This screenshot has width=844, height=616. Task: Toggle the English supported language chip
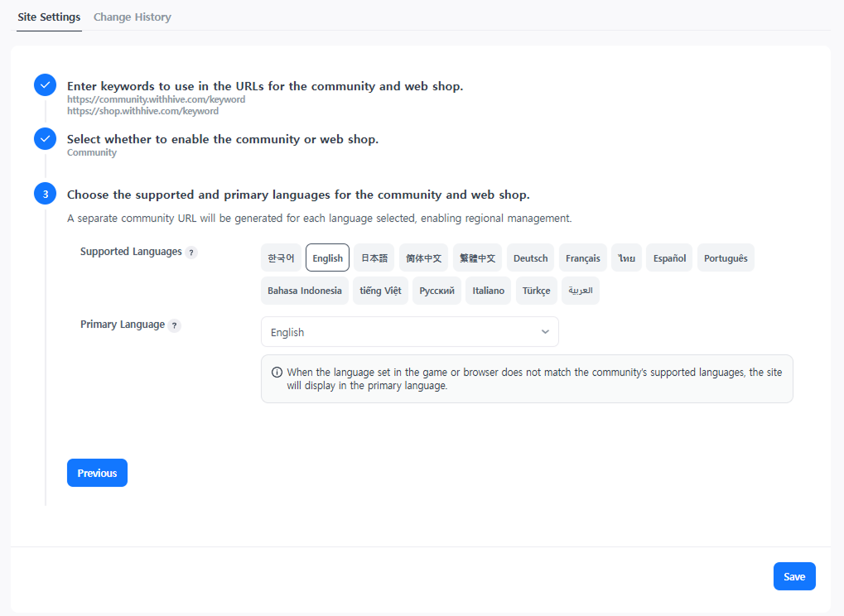tap(327, 257)
